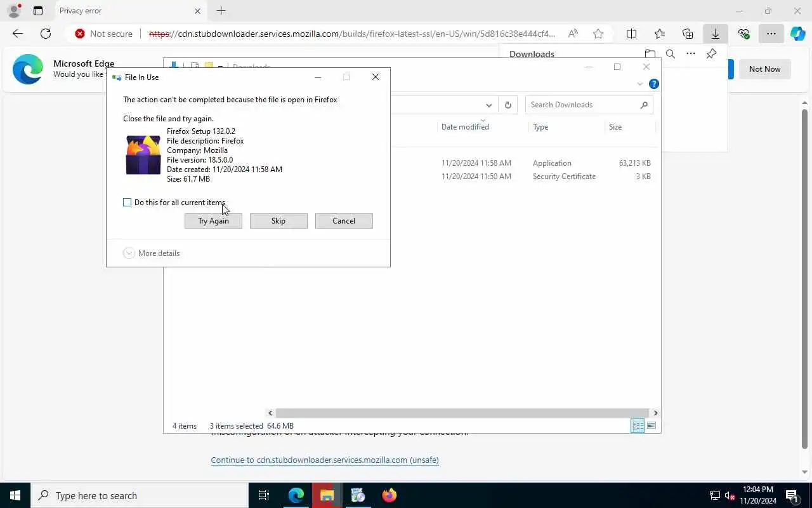Sort by Date modified column

coord(465,127)
